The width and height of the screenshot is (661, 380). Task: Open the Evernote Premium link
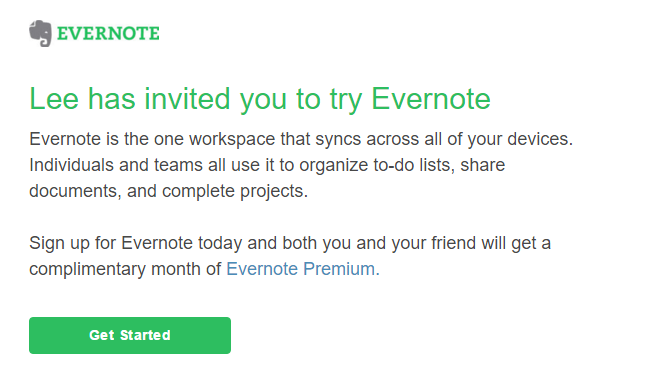(x=303, y=269)
